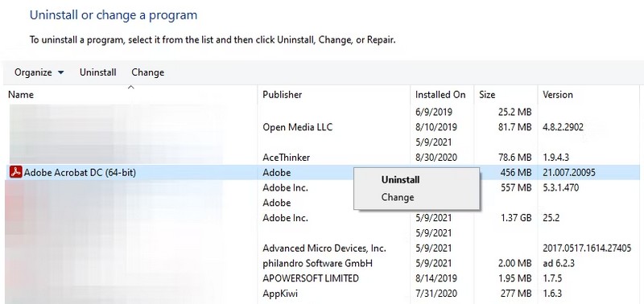
Task: Choose Uninstall from the context menu
Action: (400, 179)
